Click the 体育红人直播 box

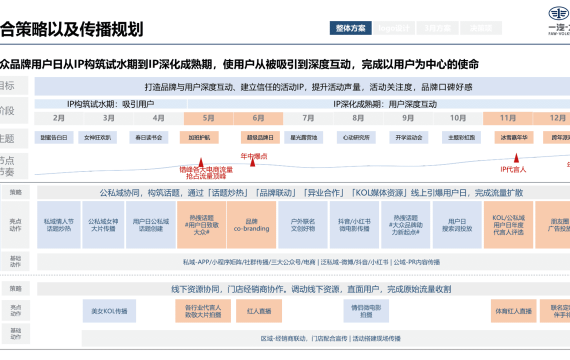point(514,311)
